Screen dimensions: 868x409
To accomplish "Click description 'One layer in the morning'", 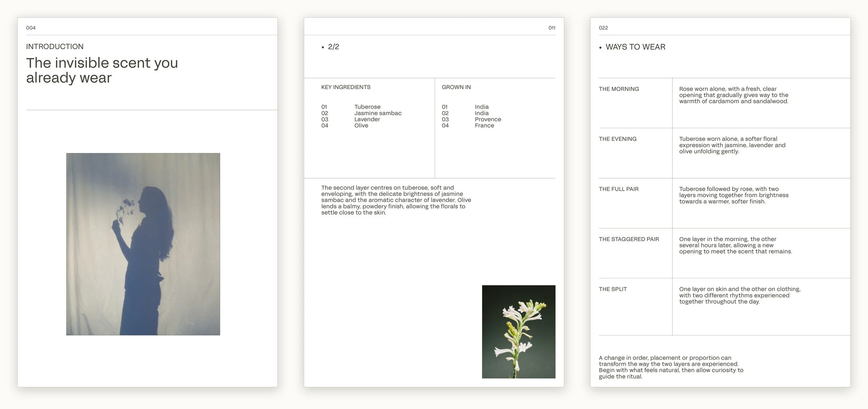I will 736,245.
